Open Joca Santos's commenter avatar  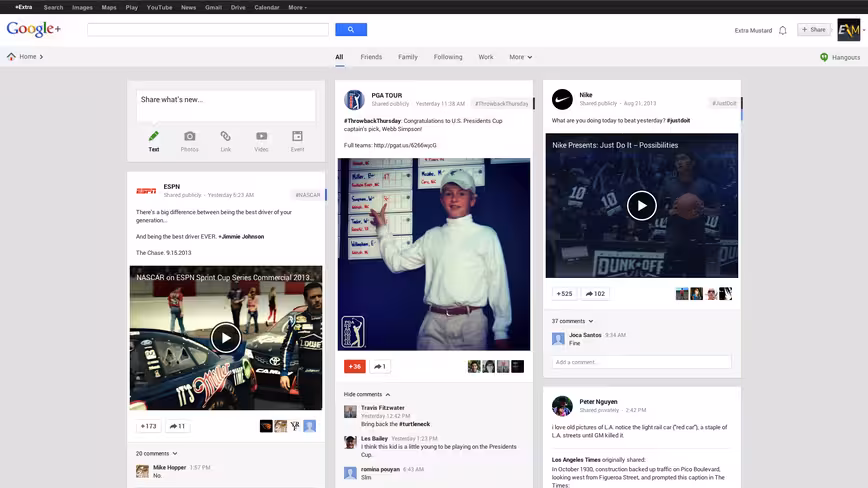[558, 339]
